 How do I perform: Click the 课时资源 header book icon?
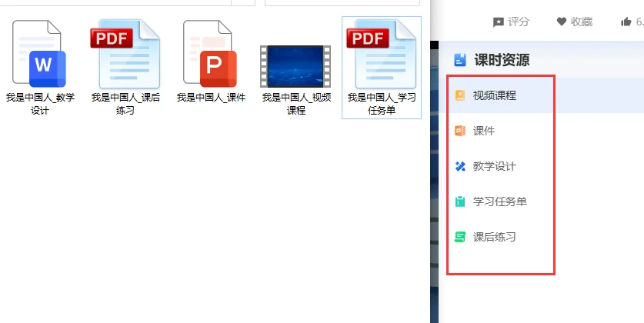(460, 60)
